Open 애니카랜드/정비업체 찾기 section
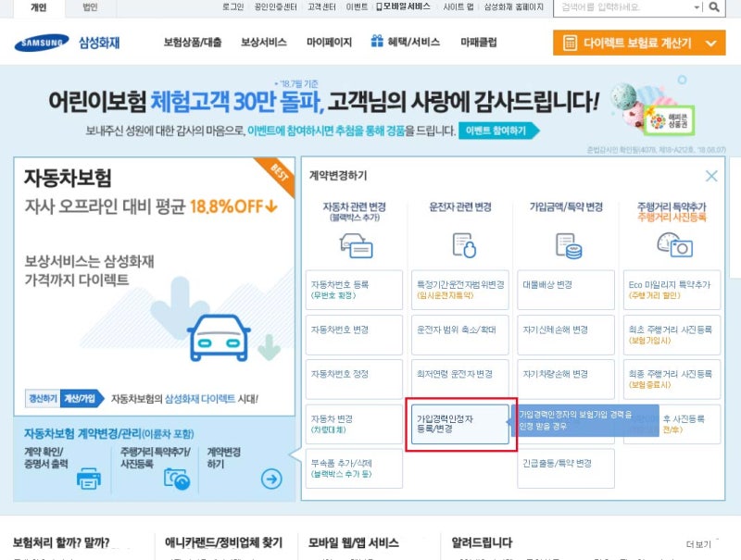Viewport: 741px width, 560px height. coord(223,542)
